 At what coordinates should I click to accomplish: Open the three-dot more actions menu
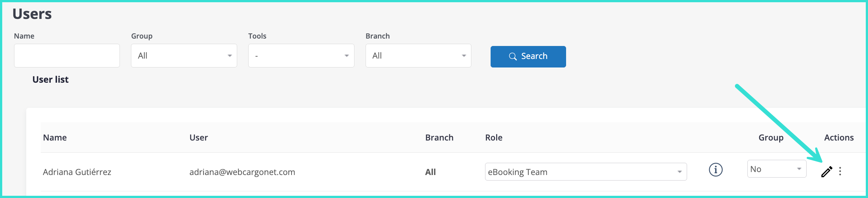point(840,171)
